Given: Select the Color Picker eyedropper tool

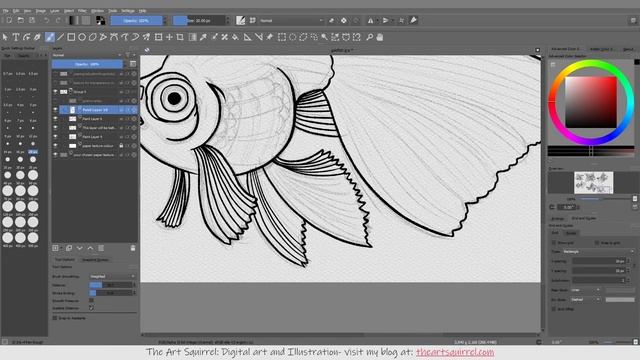Looking at the screenshot, I should [x=203, y=37].
